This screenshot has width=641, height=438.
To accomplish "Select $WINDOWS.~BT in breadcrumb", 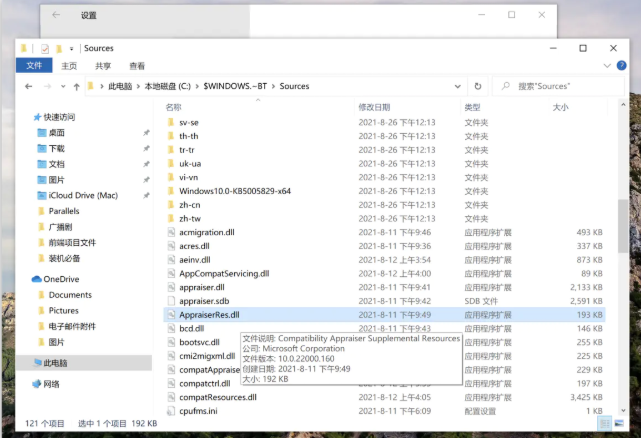I will (235, 86).
